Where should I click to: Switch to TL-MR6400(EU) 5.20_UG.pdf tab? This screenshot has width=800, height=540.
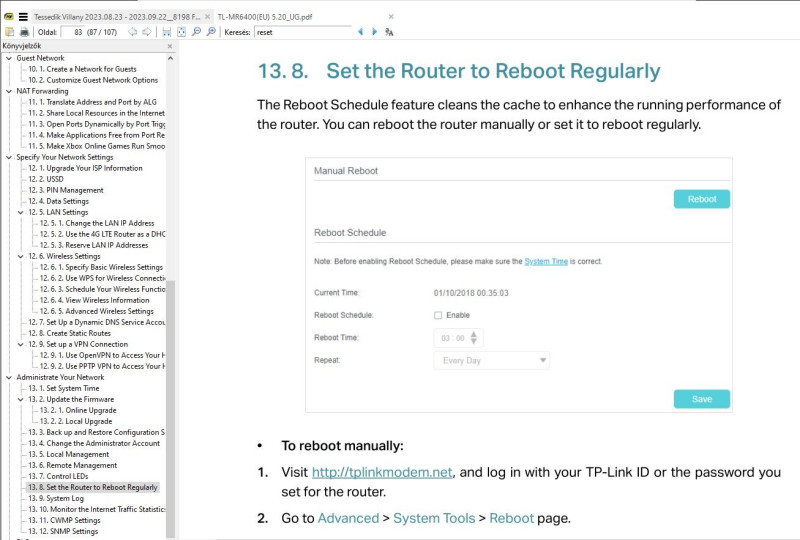point(265,16)
